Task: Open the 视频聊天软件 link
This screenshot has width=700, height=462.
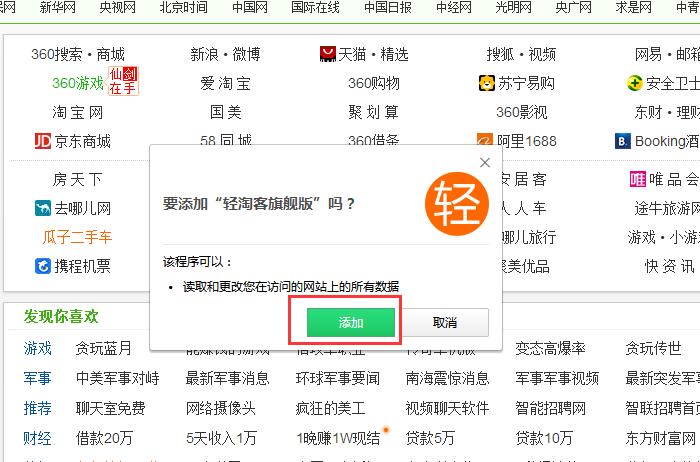Action: click(447, 408)
